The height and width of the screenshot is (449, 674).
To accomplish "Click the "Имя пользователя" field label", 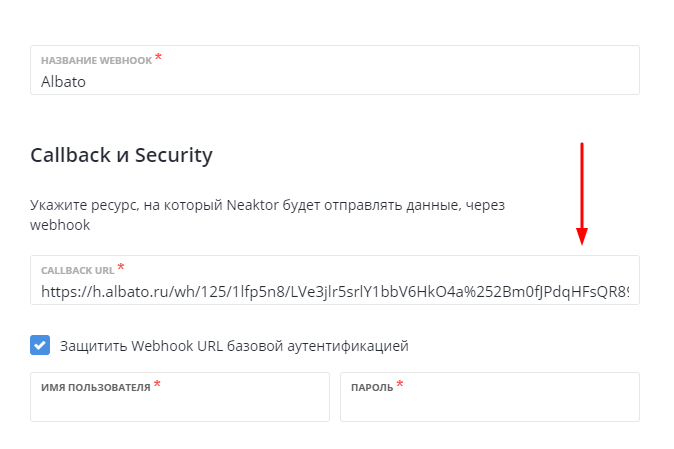I will pyautogui.click(x=96, y=387).
